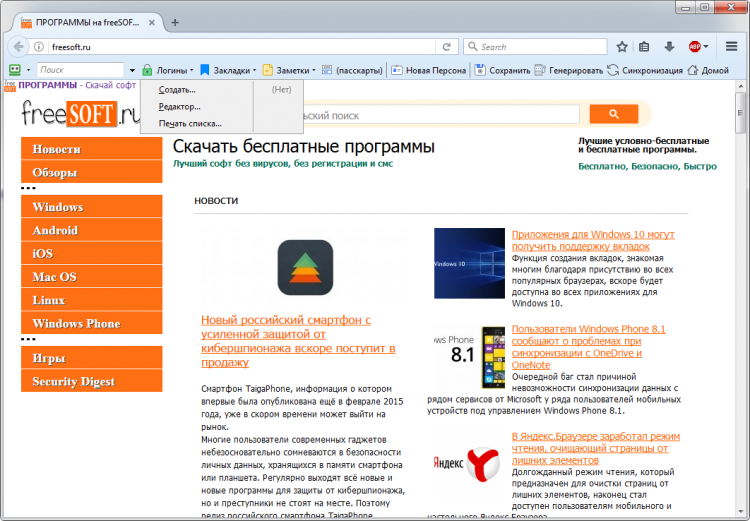Open Новости sidebar menu item
The image size is (750, 521).
pyautogui.click(x=91, y=149)
